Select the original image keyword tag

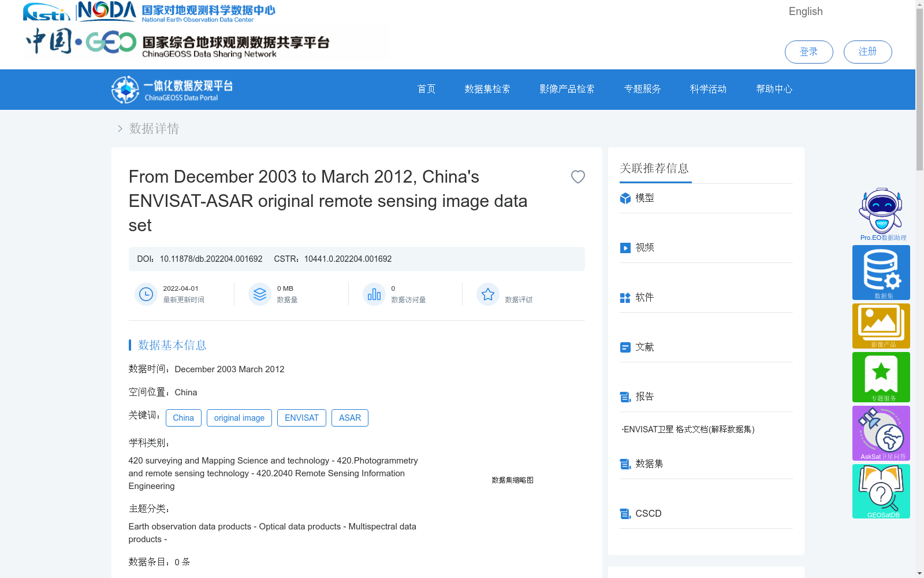pos(239,418)
